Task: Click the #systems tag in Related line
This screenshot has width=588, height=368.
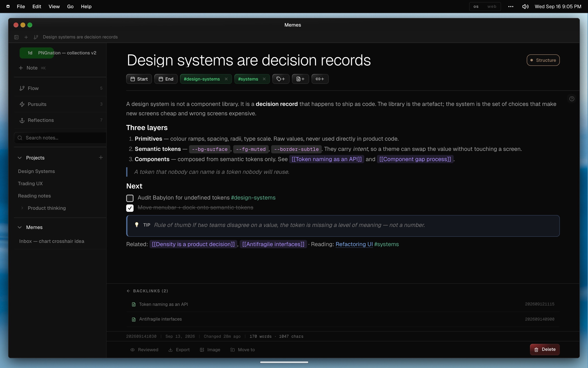Action: coord(386,244)
